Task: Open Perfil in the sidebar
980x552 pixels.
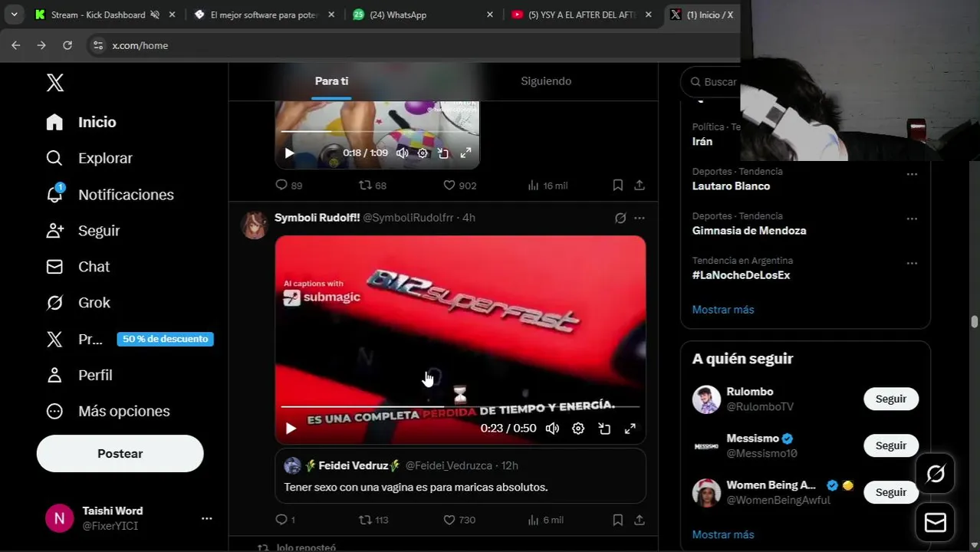Action: click(79, 375)
